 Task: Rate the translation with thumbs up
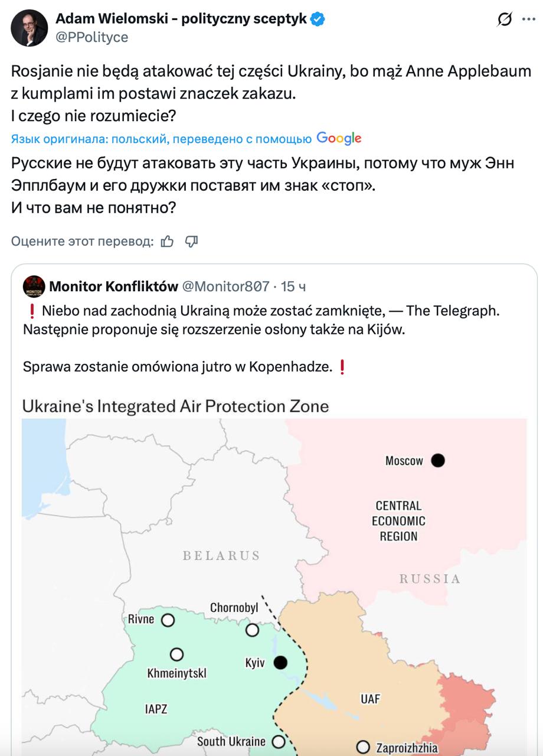pyautogui.click(x=168, y=241)
